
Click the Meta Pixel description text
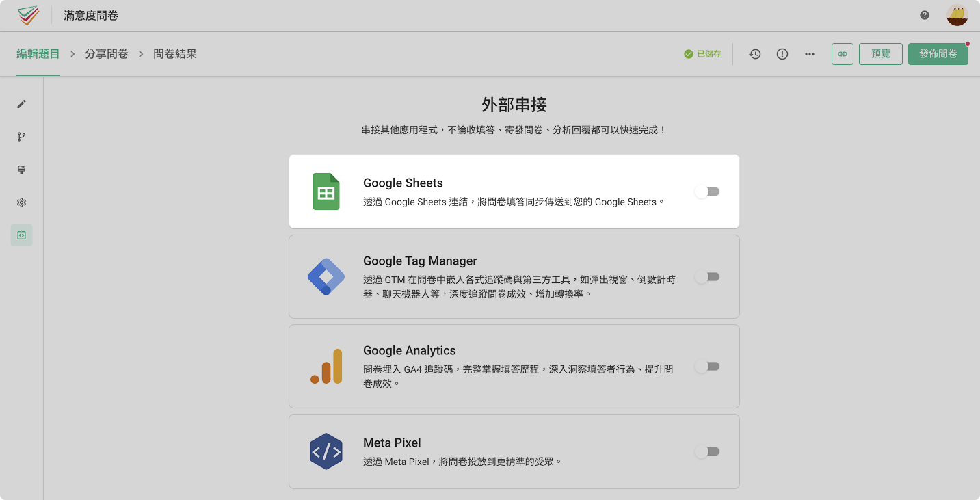tap(462, 462)
